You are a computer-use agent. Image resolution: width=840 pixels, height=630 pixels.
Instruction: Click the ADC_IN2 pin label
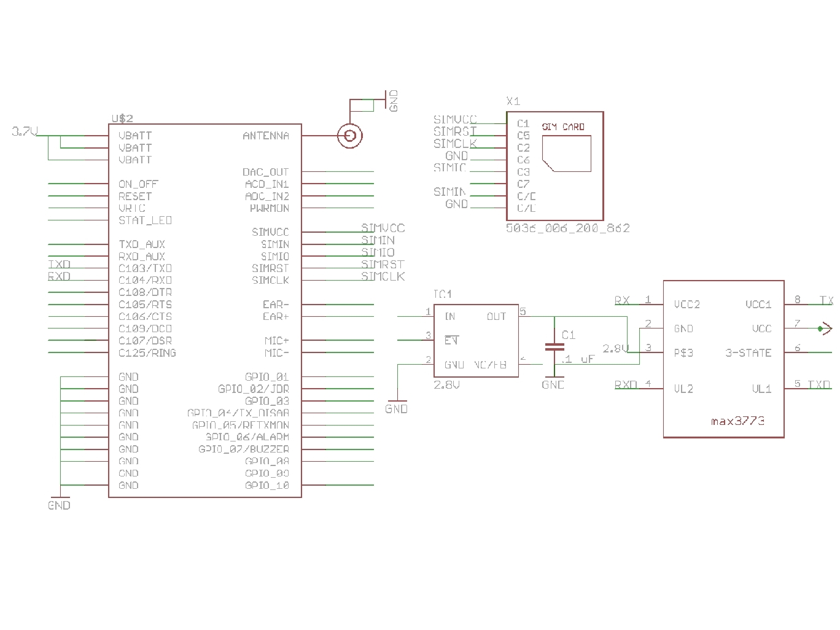[x=267, y=196]
